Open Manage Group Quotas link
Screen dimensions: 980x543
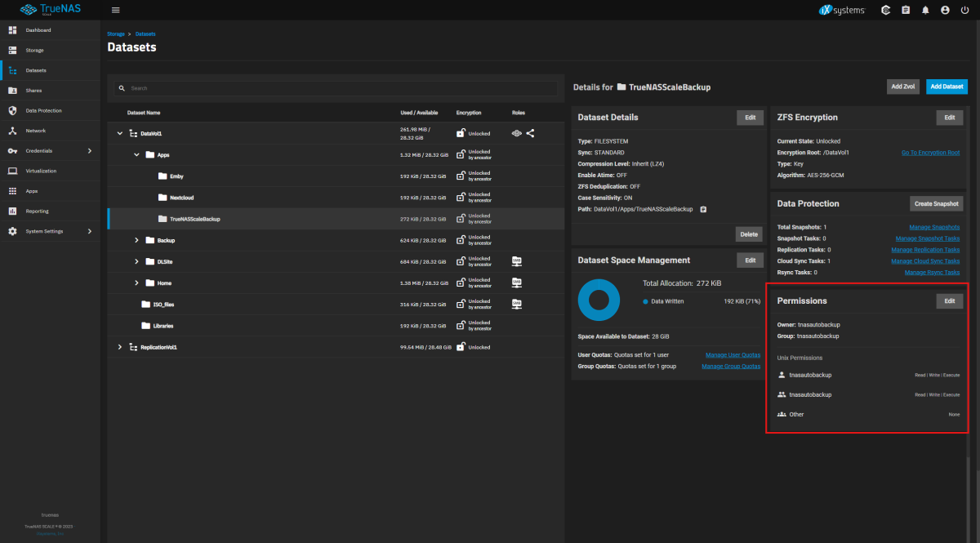click(x=731, y=367)
